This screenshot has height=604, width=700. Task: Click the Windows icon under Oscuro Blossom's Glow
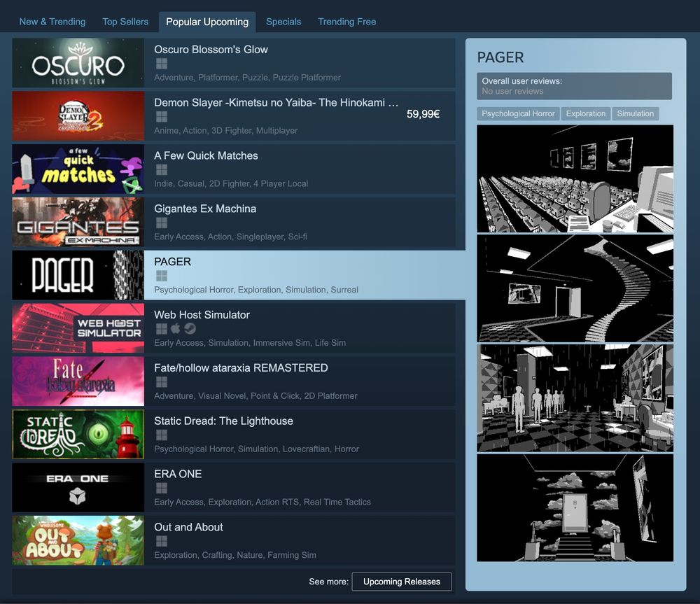[162, 64]
